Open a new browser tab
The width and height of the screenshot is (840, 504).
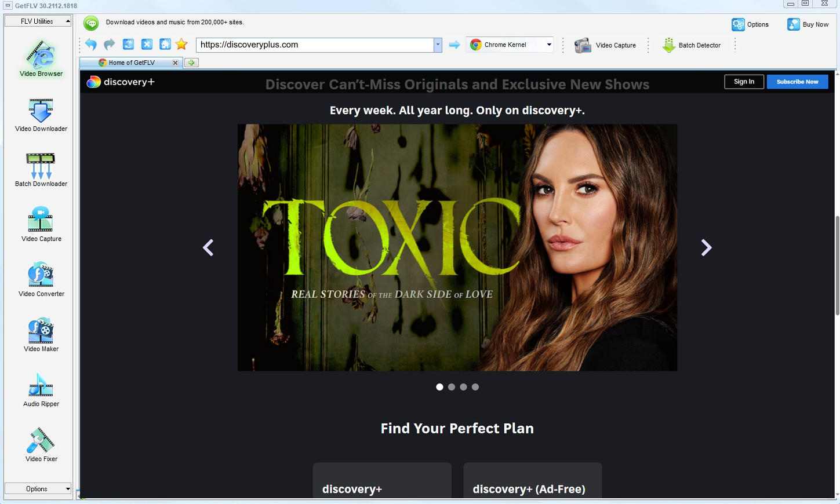click(x=191, y=63)
